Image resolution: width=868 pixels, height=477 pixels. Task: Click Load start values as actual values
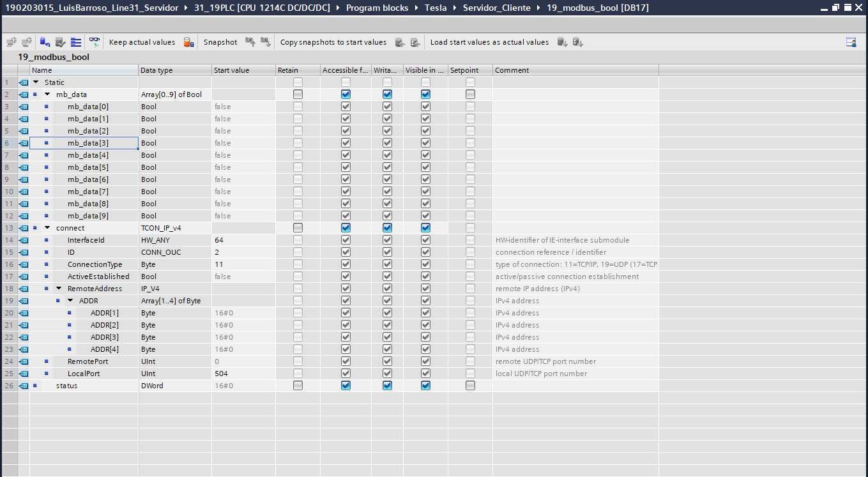(489, 42)
